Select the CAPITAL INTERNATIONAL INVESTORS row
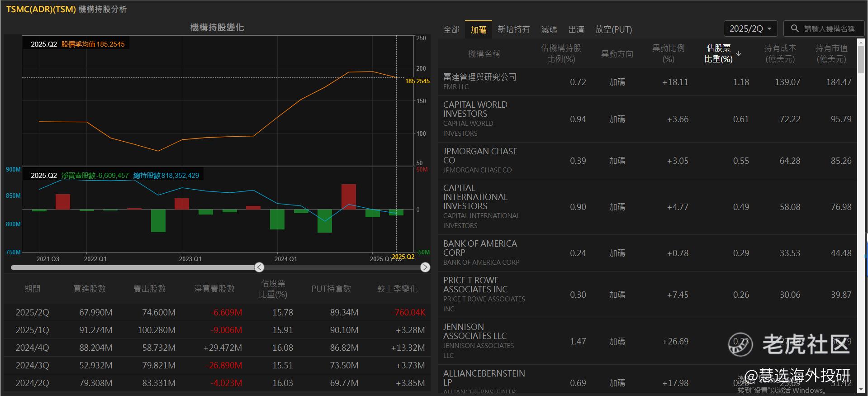The width and height of the screenshot is (868, 396). tap(647, 207)
